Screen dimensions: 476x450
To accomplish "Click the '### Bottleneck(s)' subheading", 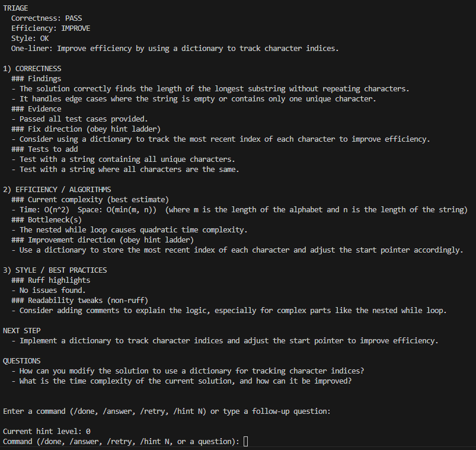I will tap(46, 220).
